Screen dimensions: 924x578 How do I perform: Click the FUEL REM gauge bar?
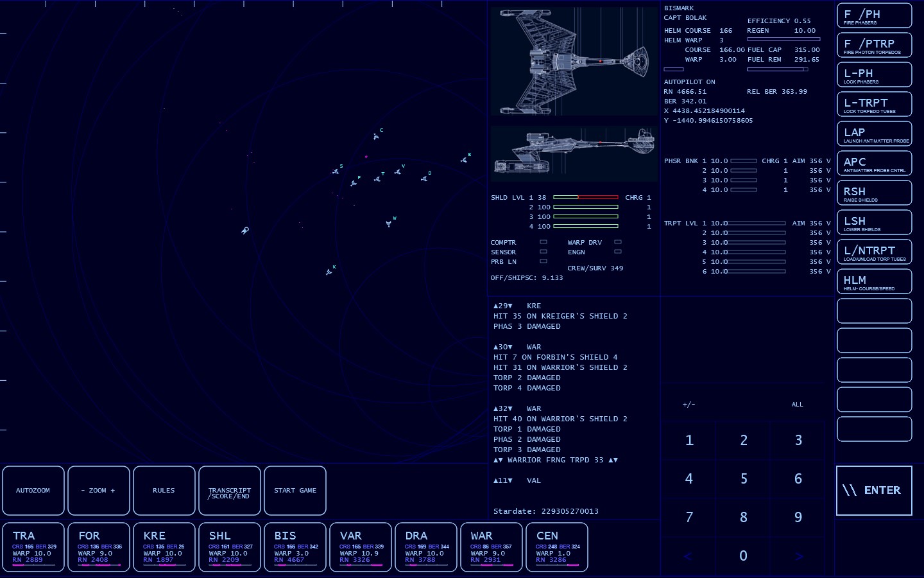[x=777, y=69]
